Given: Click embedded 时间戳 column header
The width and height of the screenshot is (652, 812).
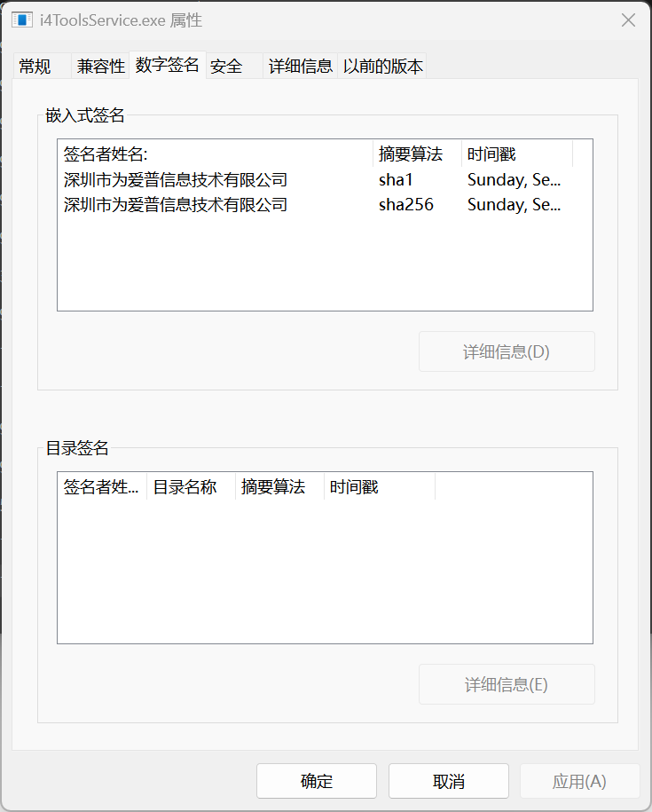Looking at the screenshot, I should tap(517, 154).
